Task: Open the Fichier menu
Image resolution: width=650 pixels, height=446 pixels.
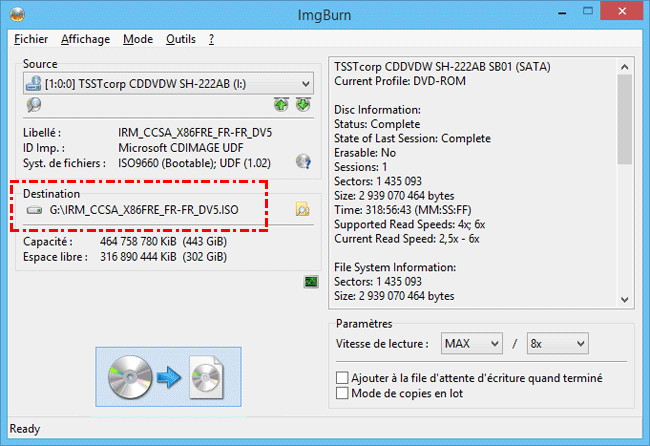Action: click(x=32, y=39)
